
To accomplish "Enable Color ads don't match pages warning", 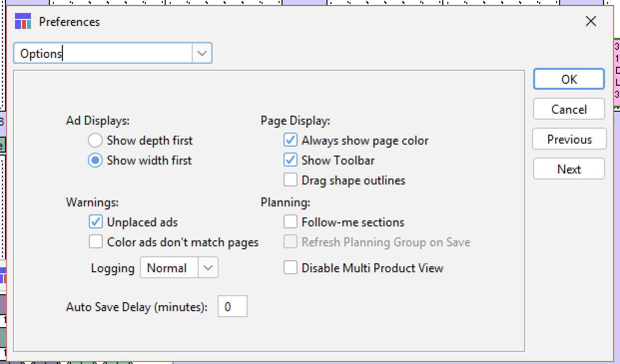I will tap(96, 242).
